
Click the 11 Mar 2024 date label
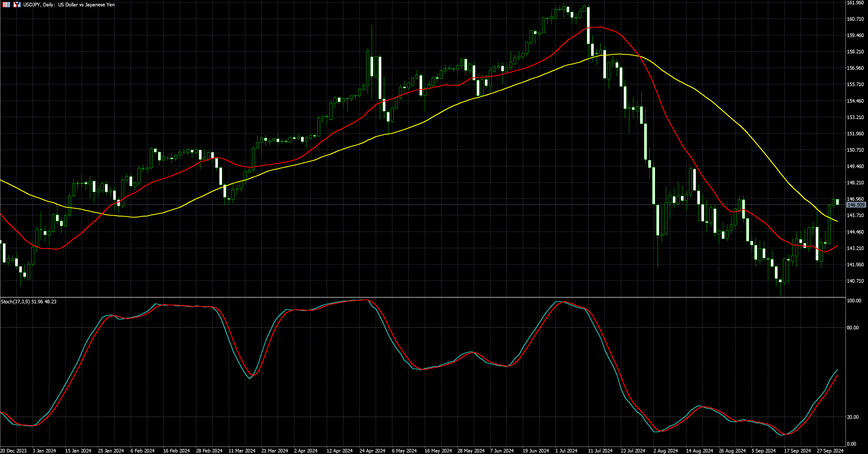242,451
